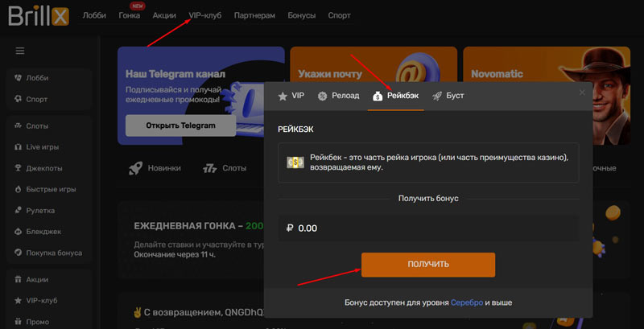Image resolution: width=644 pixels, height=329 pixels.
Task: Open Слоты in the left sidebar
Action: [x=37, y=126]
